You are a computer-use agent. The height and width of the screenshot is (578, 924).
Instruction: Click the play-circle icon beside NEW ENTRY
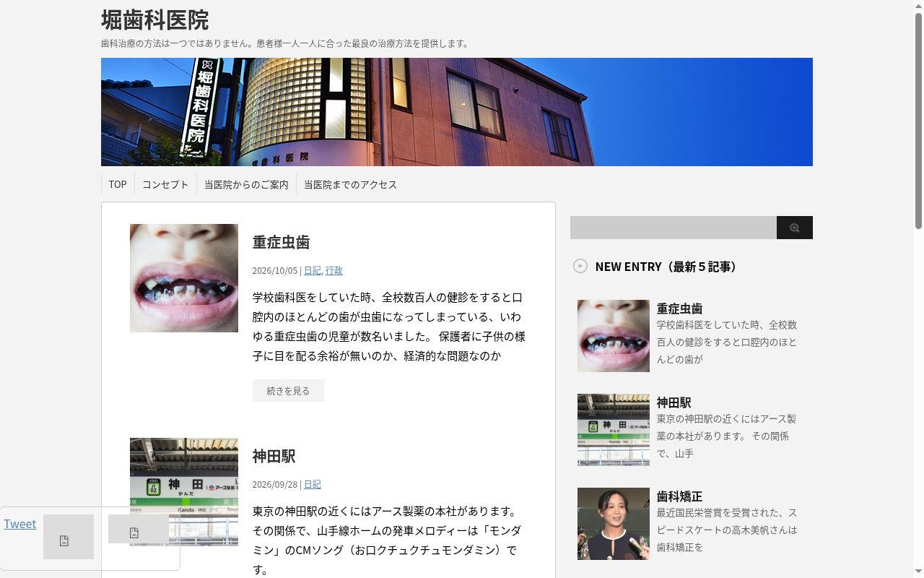[x=580, y=266]
